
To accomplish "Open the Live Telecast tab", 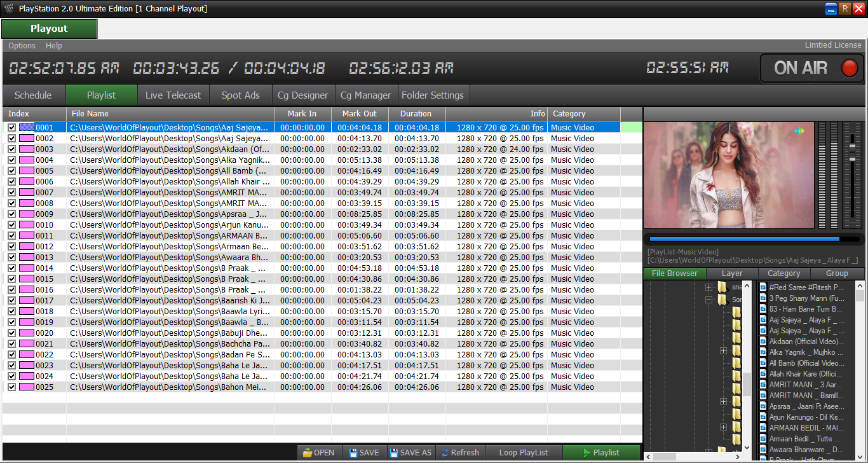I will 173,95.
